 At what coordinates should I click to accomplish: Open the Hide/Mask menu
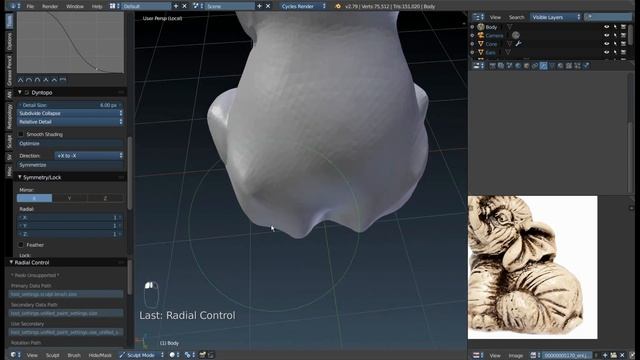click(x=100, y=355)
